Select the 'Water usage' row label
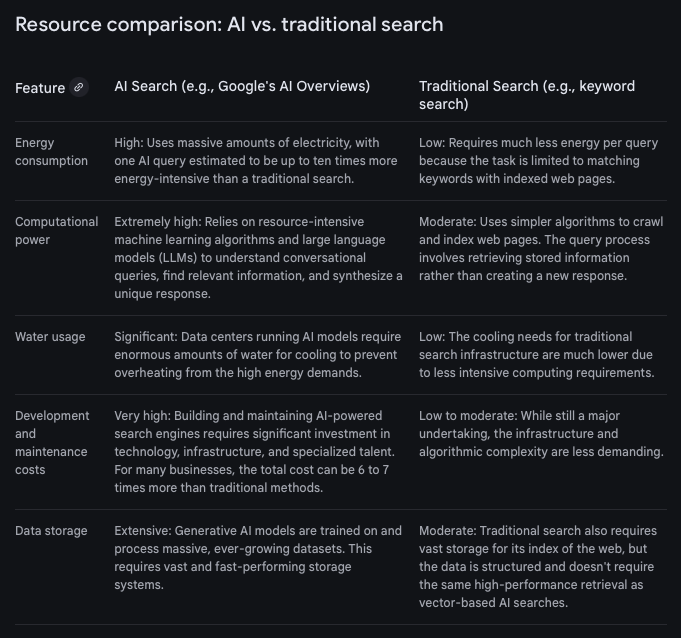This screenshot has height=638, width=681. [x=51, y=337]
